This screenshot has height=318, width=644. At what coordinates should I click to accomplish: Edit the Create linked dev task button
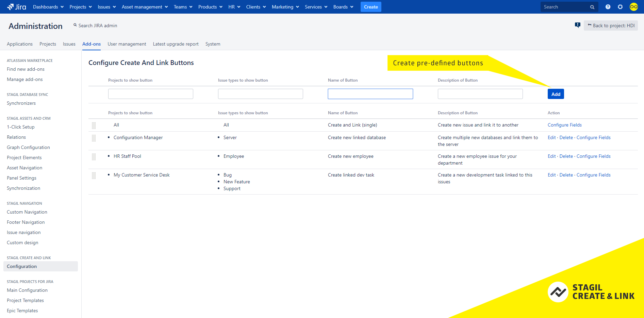click(x=552, y=175)
